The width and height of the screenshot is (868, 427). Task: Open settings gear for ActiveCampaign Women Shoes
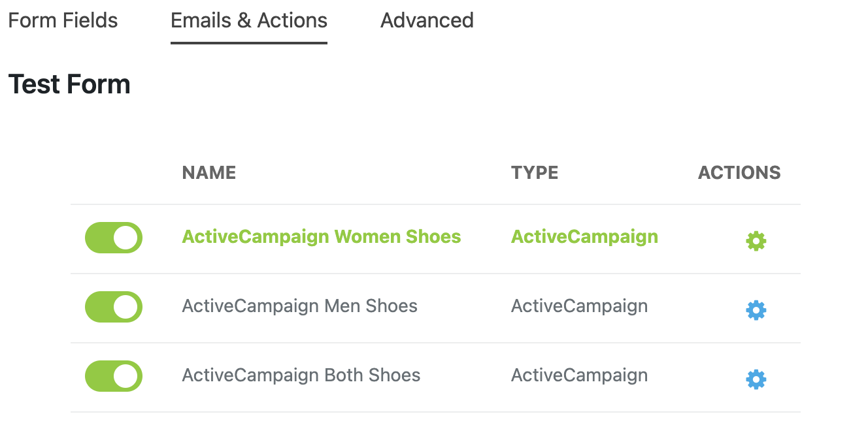tap(756, 241)
